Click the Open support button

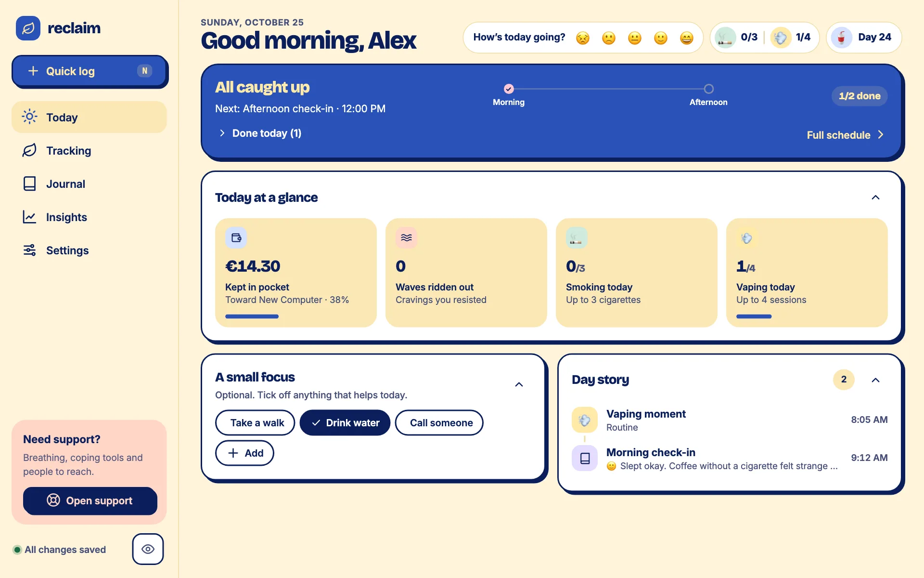pos(90,500)
